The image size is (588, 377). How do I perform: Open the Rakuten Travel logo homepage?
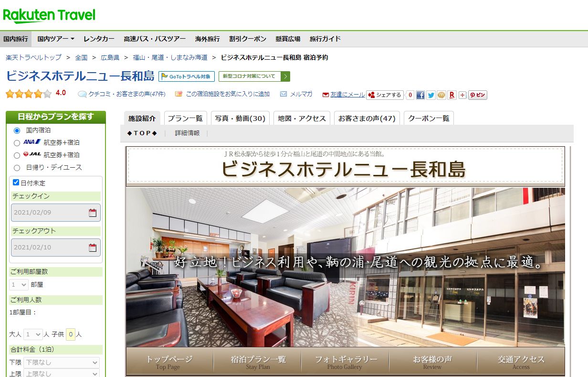pyautogui.click(x=49, y=15)
